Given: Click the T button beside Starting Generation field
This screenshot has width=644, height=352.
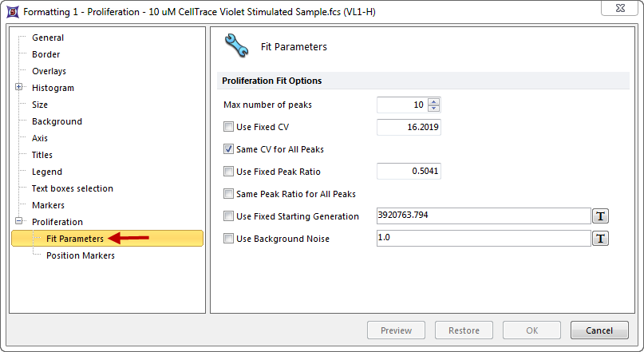Looking at the screenshot, I should point(599,216).
